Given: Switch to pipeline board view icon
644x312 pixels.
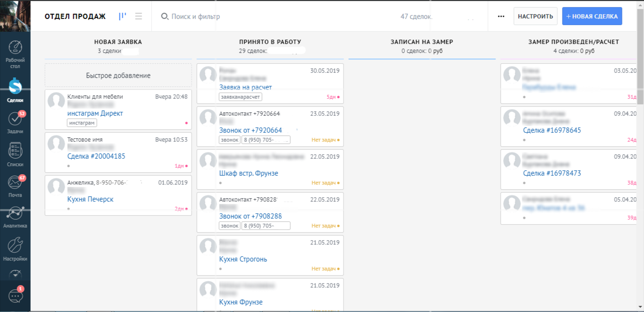Looking at the screenshot, I should tap(123, 16).
